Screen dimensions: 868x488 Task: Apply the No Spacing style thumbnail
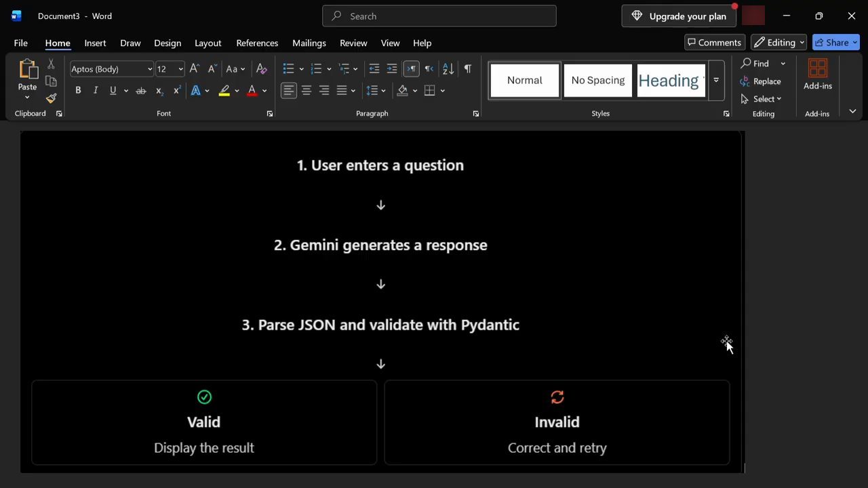click(597, 80)
